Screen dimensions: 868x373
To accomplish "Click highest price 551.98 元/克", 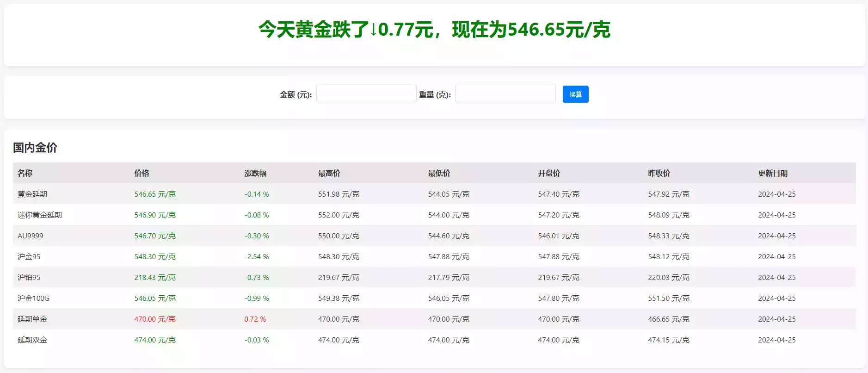I will click(x=339, y=194).
